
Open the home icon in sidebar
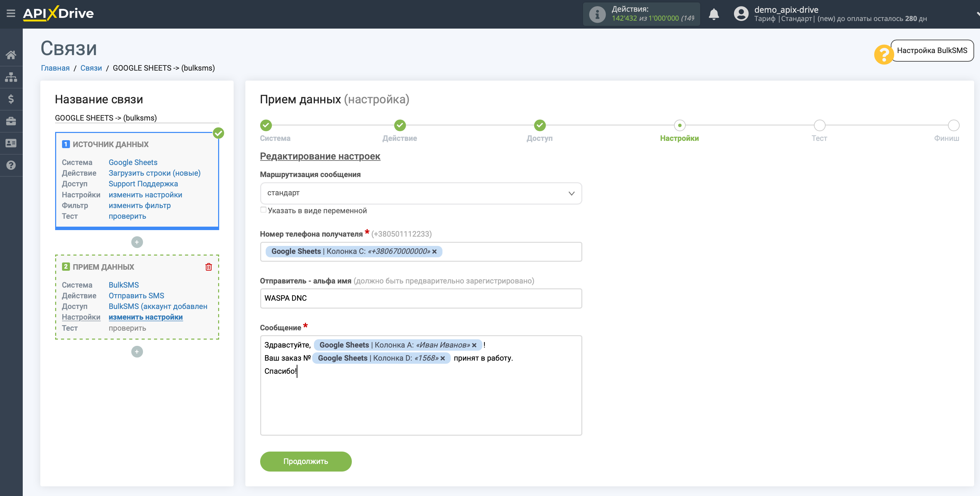(11, 55)
